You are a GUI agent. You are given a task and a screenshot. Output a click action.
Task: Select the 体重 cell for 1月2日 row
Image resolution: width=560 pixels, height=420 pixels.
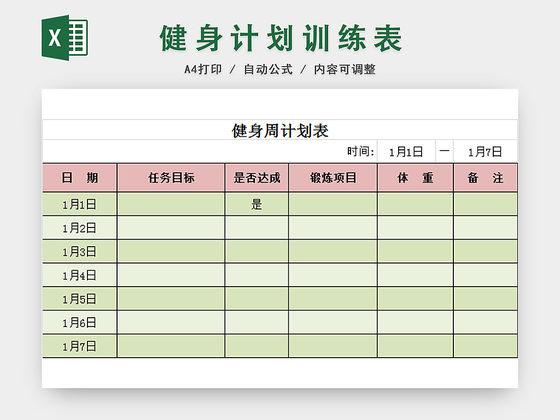click(x=415, y=228)
